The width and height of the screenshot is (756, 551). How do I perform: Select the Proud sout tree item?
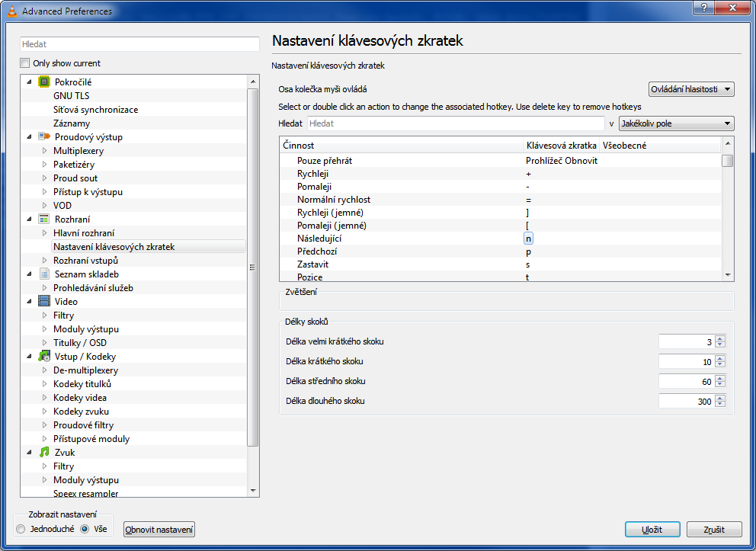coord(75,178)
